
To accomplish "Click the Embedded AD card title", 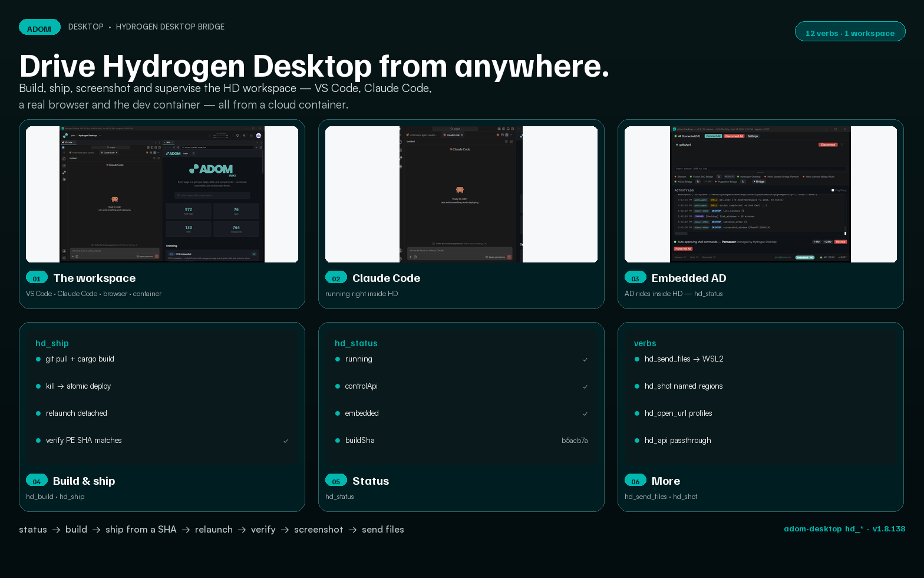I will (689, 278).
